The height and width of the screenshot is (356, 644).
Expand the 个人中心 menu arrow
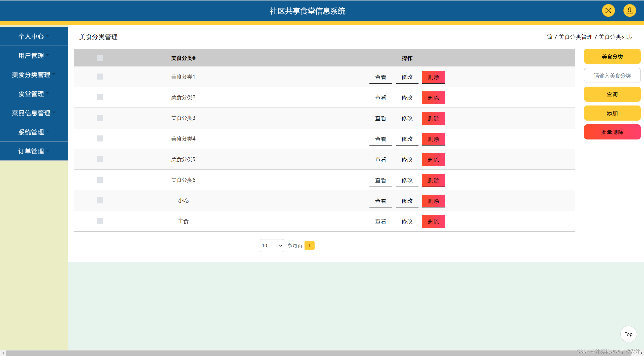point(48,36)
